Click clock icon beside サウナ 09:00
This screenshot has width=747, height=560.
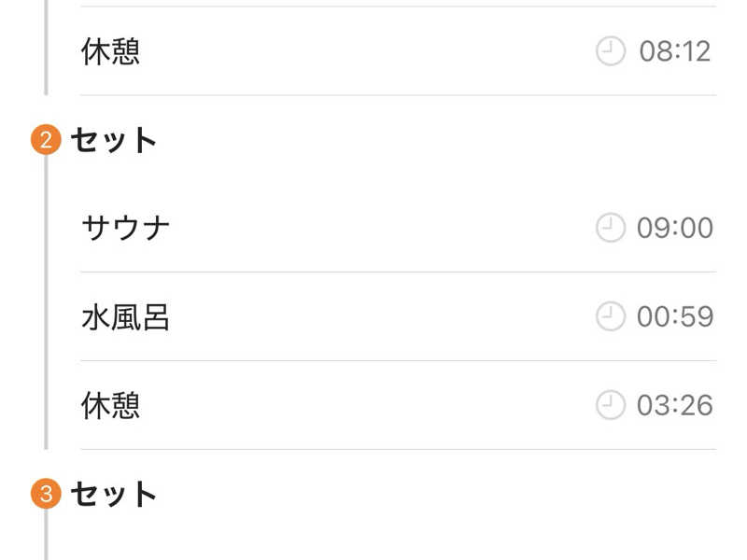[x=611, y=228]
